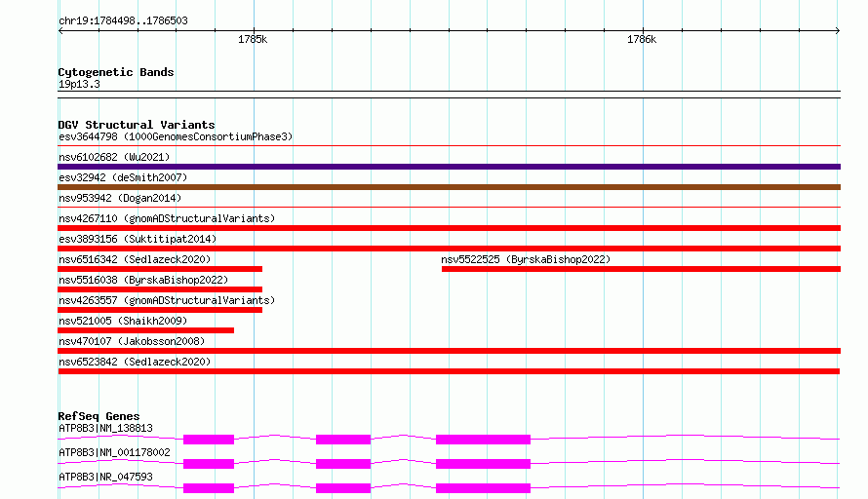Open the ATP8B3|NR_047593 gene label

coord(105,477)
